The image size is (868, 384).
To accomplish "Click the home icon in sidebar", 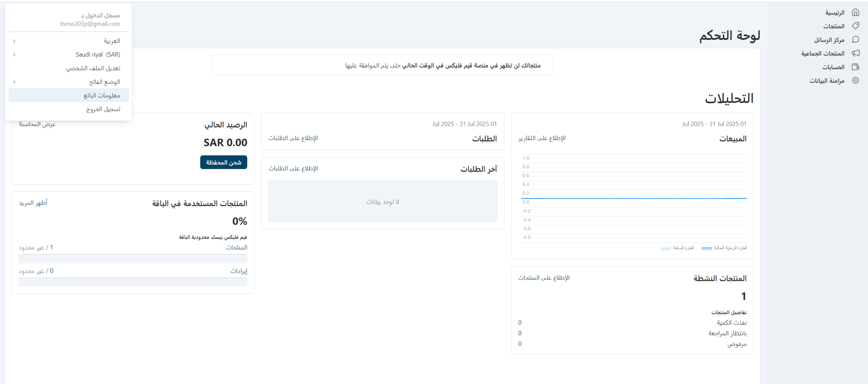I will point(855,13).
